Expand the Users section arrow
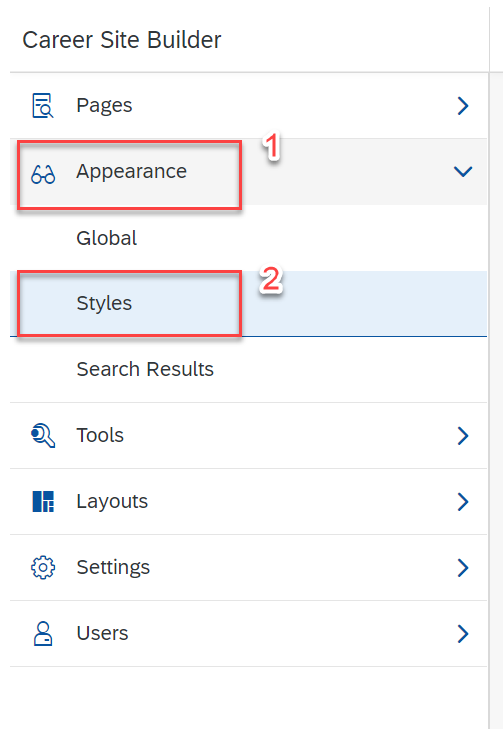The image size is (503, 729). pos(463,634)
